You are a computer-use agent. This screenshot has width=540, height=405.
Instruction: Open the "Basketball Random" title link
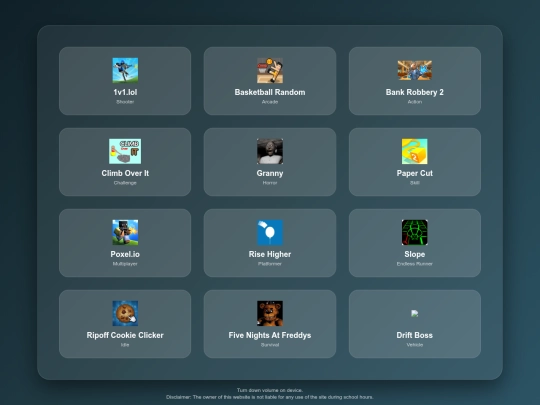270,92
